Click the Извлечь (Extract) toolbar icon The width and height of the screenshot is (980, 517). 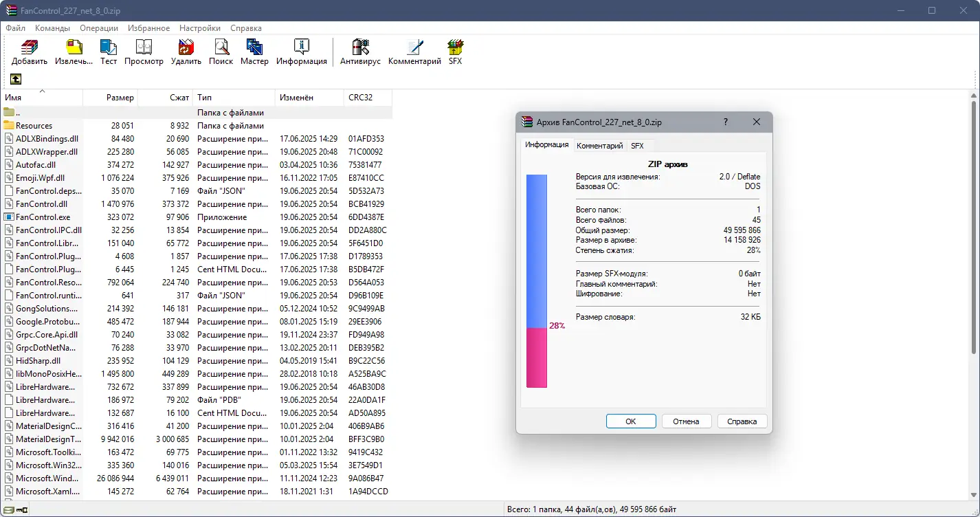74,47
